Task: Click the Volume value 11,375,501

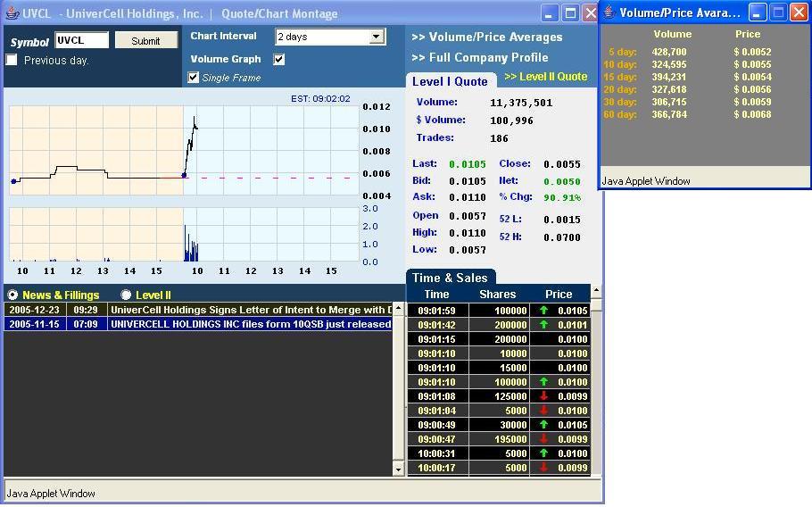Action: point(521,103)
